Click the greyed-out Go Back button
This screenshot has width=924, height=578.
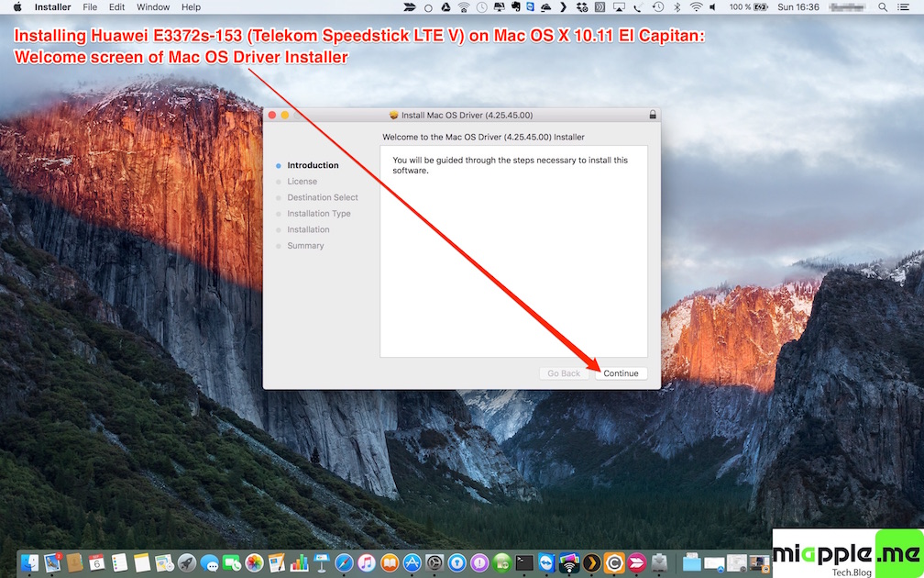(564, 373)
